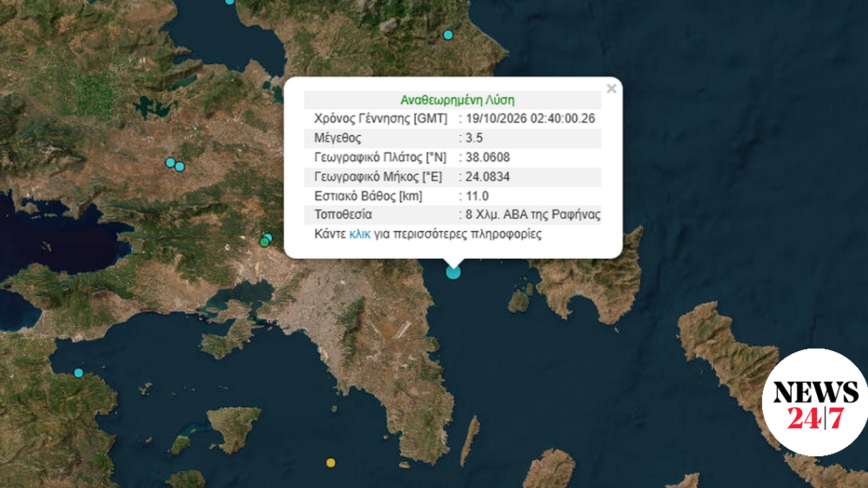Screen dimensions: 868x488
Task: Click the focal depth value 11.0
Action: click(478, 196)
